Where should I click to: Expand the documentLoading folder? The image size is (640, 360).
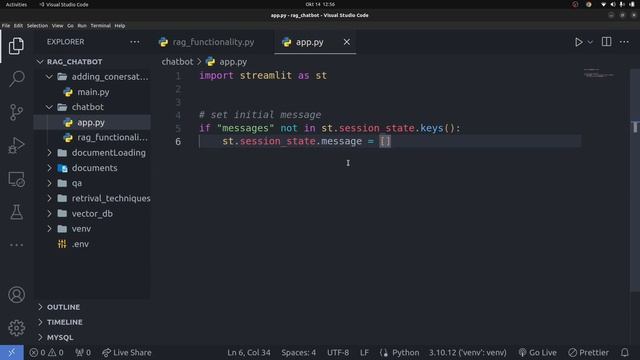pos(92,153)
